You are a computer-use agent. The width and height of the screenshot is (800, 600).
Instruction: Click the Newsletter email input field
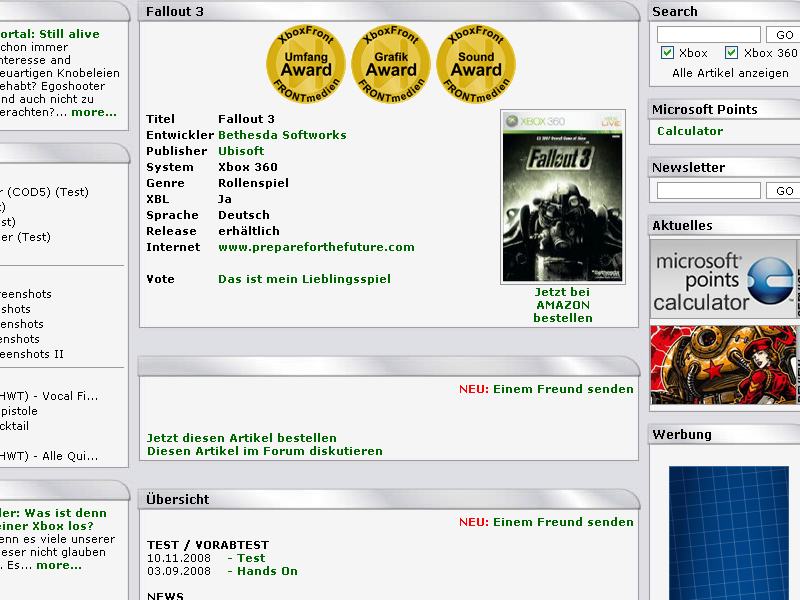pos(708,191)
